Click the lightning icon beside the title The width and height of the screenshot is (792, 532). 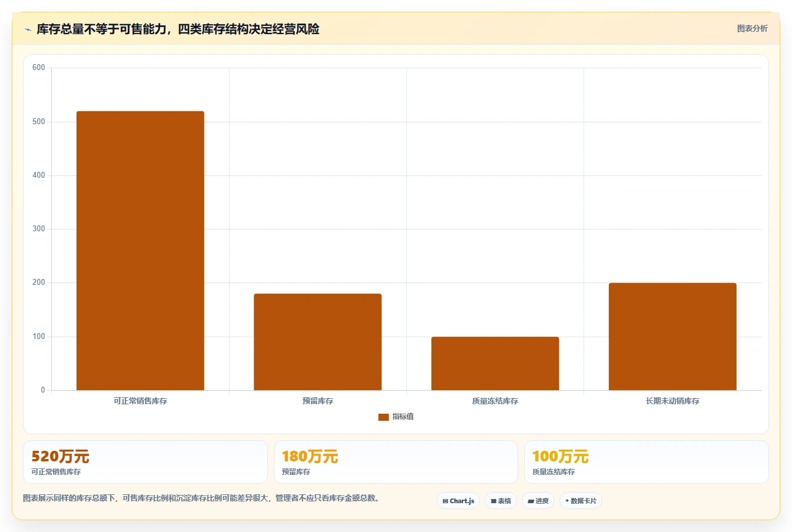[x=28, y=29]
